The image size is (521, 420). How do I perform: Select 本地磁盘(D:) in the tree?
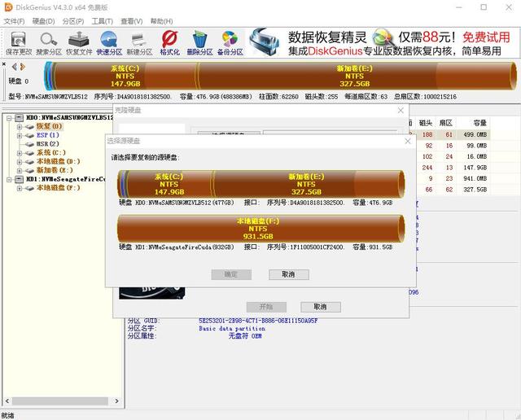58,161
